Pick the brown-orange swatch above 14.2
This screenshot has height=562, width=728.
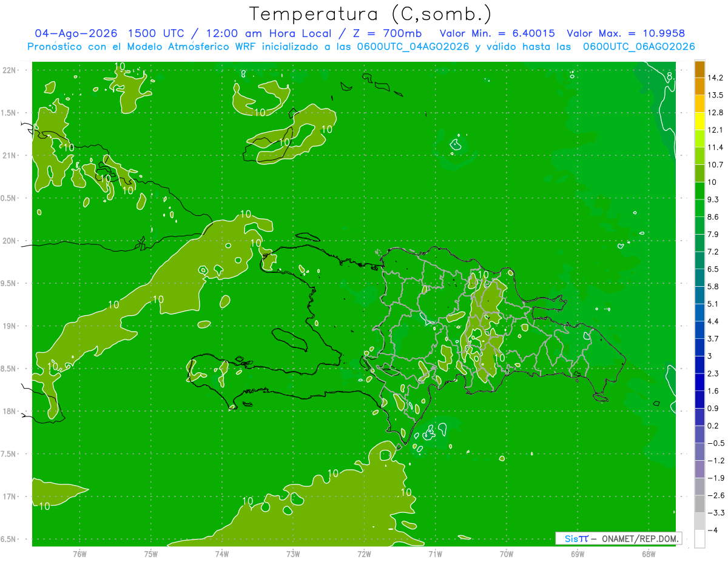pyautogui.click(x=699, y=69)
